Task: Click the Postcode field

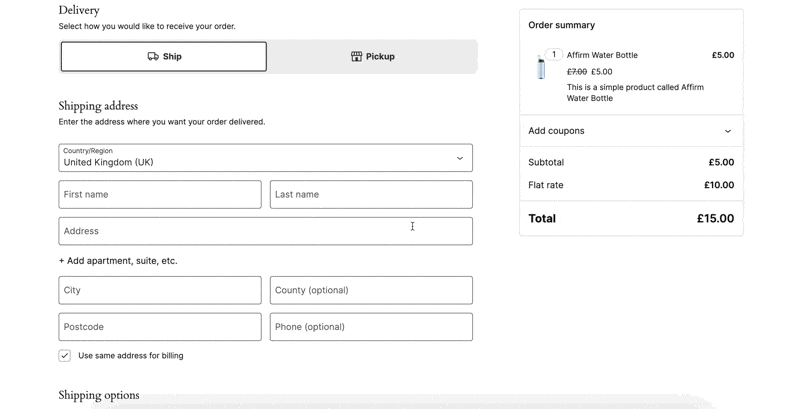Action: tap(160, 327)
